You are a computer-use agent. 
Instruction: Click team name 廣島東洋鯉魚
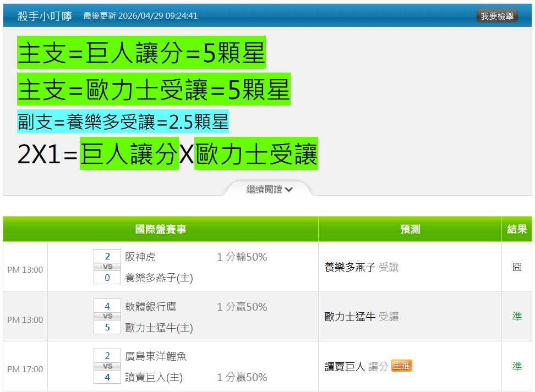pos(156,356)
